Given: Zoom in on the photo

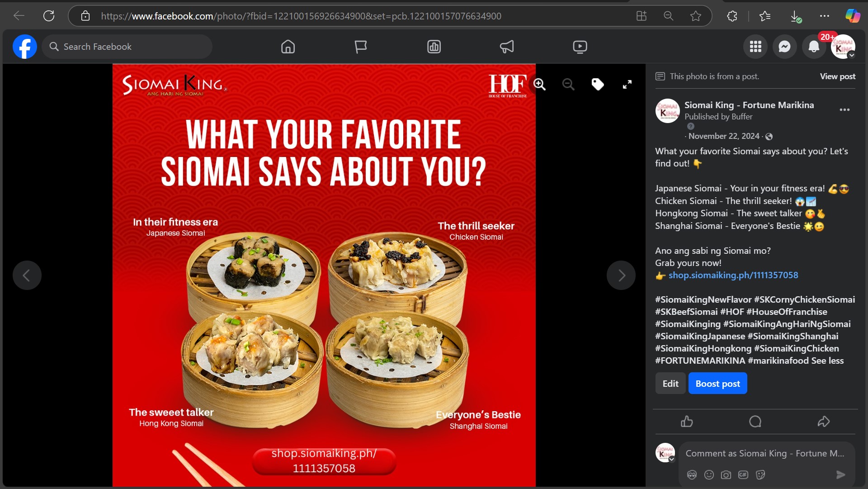Looking at the screenshot, I should click(x=539, y=84).
